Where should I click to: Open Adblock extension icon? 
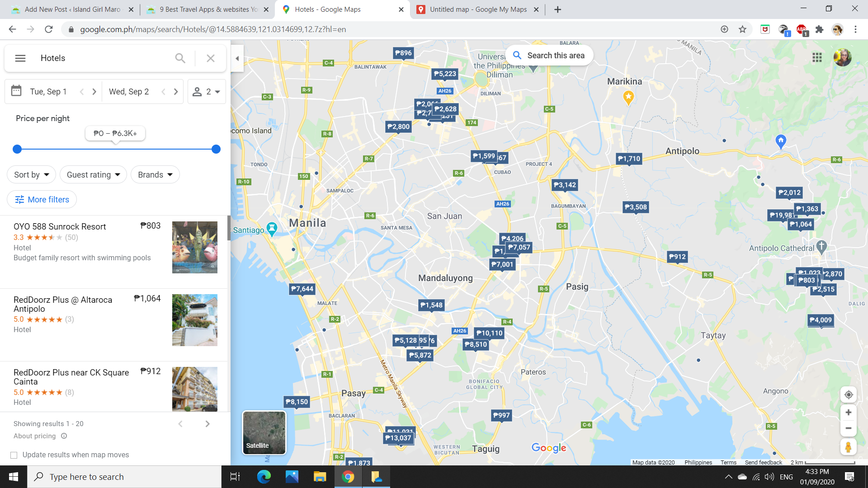point(802,30)
